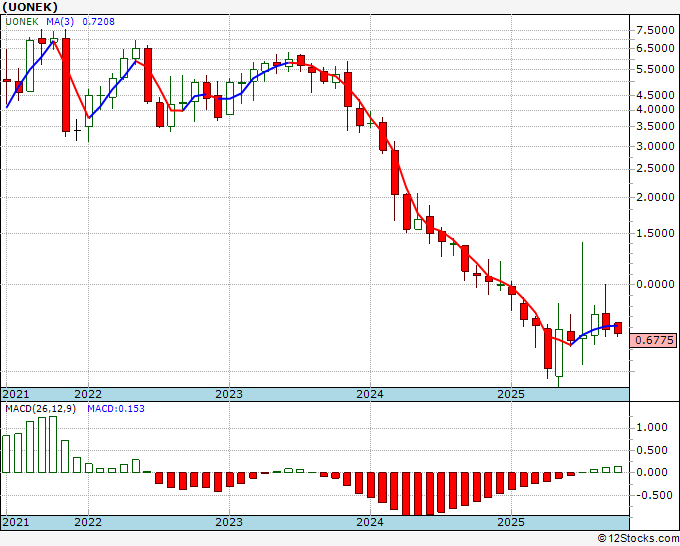The width and height of the screenshot is (680, 546).
Task: Click the 2.5000 price axis label
Action: click(655, 168)
